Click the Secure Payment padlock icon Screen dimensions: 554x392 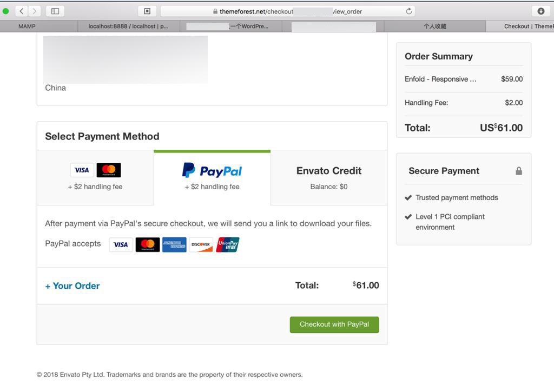(x=519, y=171)
